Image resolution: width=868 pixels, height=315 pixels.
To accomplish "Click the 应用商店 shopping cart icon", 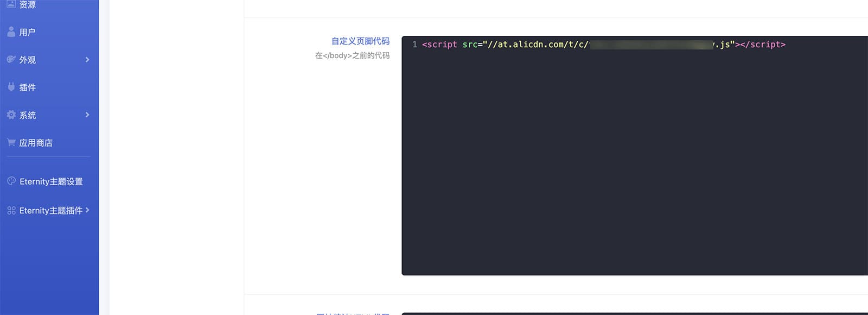I will 11,142.
